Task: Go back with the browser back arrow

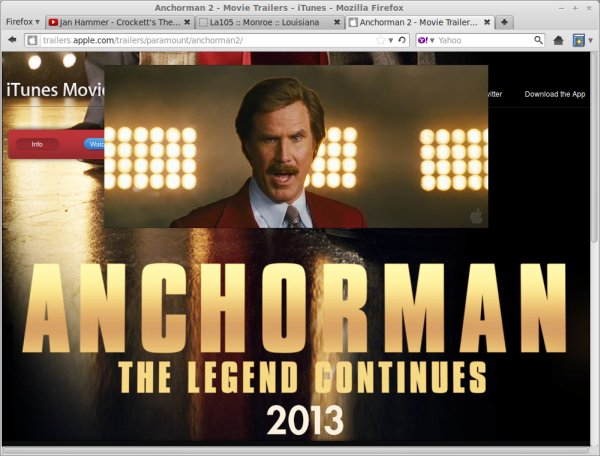Action: [x=12, y=40]
